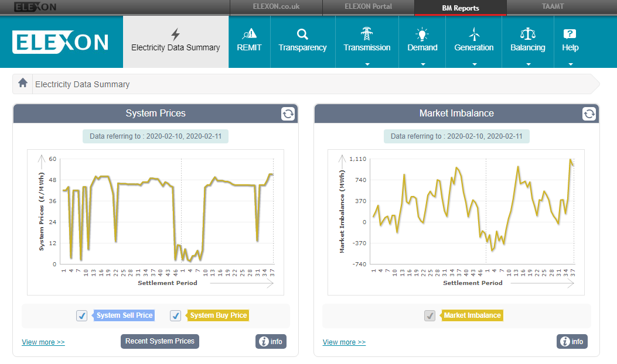The width and height of the screenshot is (617, 364).
Task: Click the Transparency magnifying glass icon
Action: coord(302,34)
